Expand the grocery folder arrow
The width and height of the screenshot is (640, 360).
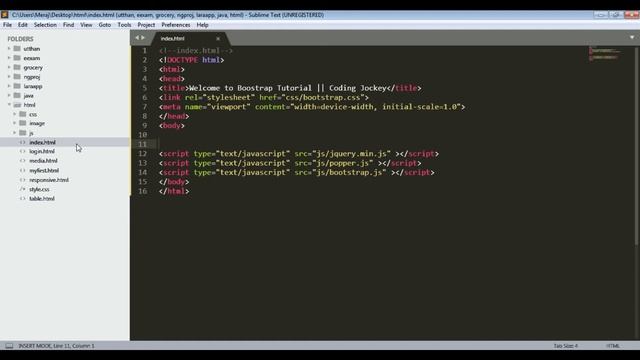[9, 67]
